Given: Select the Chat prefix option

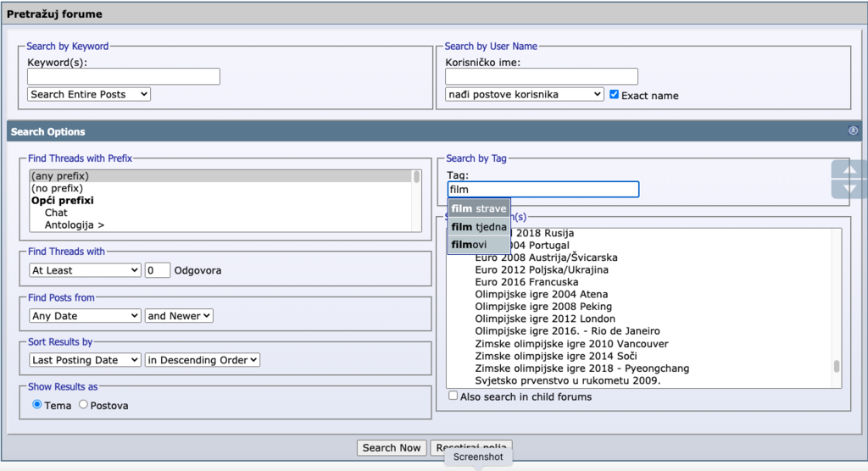Looking at the screenshot, I should click(220, 213).
